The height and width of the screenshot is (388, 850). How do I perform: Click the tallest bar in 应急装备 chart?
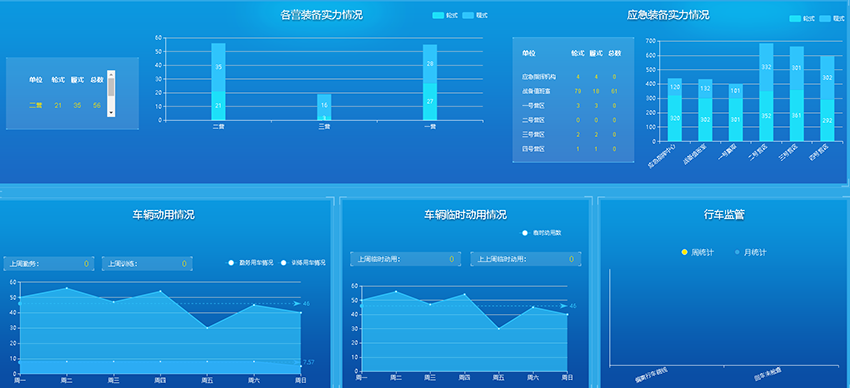[x=766, y=92]
